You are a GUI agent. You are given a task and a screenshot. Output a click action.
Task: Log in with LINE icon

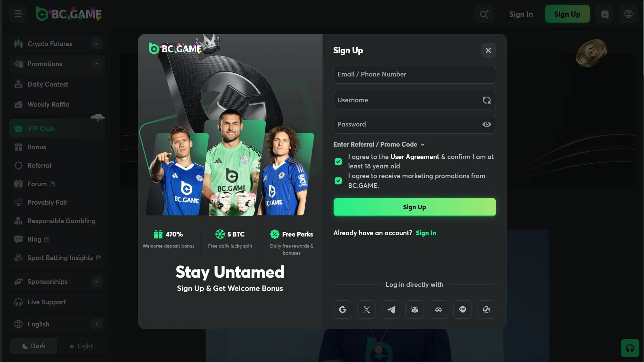462,309
